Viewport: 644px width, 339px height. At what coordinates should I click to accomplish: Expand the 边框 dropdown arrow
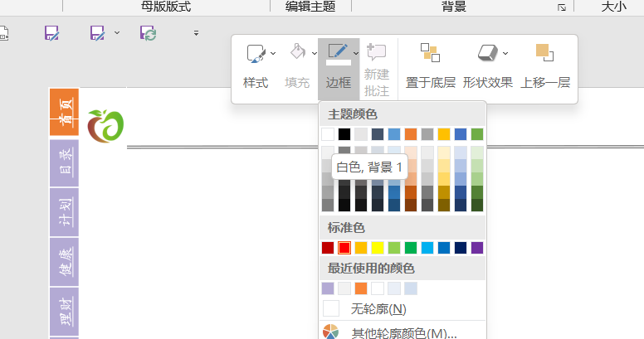(x=356, y=53)
